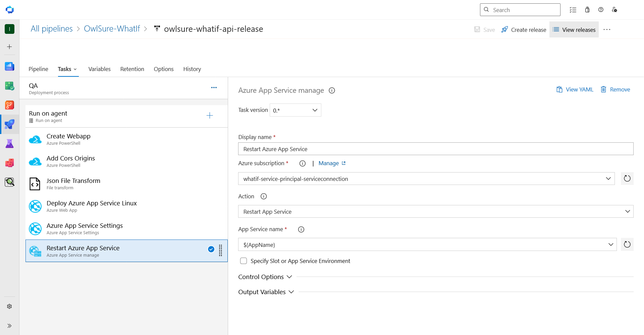Open Manage subscription link
Image resolution: width=644 pixels, height=335 pixels.
pyautogui.click(x=332, y=163)
